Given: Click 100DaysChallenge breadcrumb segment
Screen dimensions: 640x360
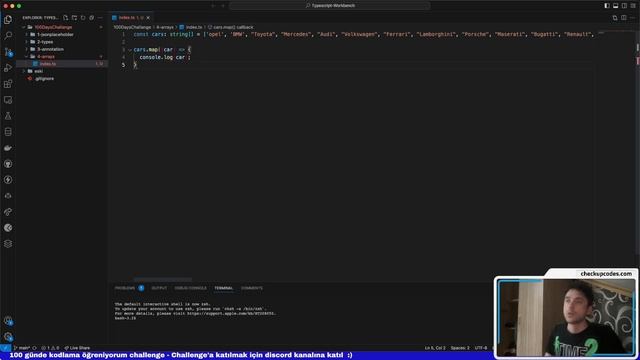Looking at the screenshot, I should [132, 27].
